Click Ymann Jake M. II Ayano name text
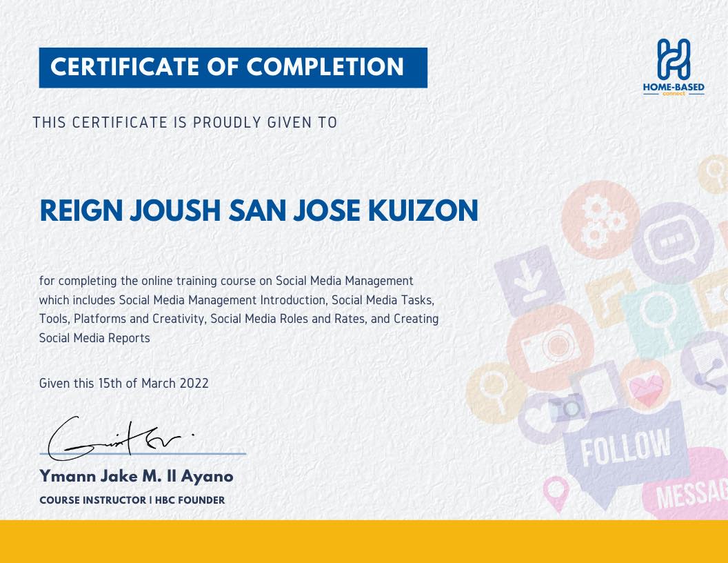The height and width of the screenshot is (563, 728). tap(136, 476)
